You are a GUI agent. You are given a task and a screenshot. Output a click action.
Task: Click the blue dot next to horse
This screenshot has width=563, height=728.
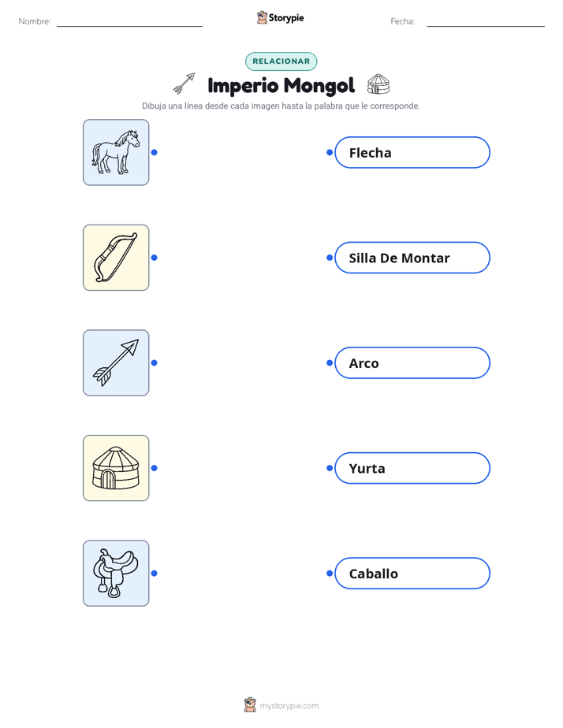click(155, 152)
